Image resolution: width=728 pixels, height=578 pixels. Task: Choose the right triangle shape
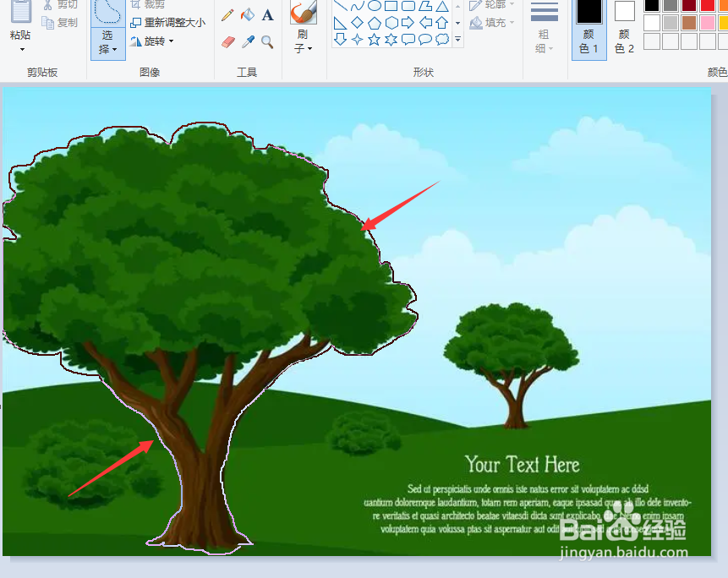click(x=340, y=22)
